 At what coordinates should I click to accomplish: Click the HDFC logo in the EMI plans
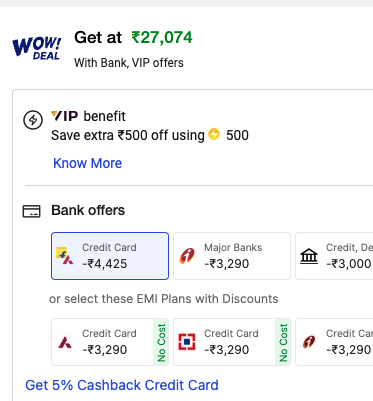(x=187, y=342)
